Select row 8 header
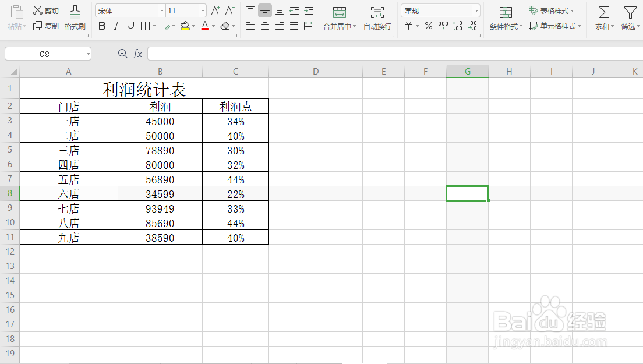Image resolution: width=643 pixels, height=364 pixels. tap(10, 193)
